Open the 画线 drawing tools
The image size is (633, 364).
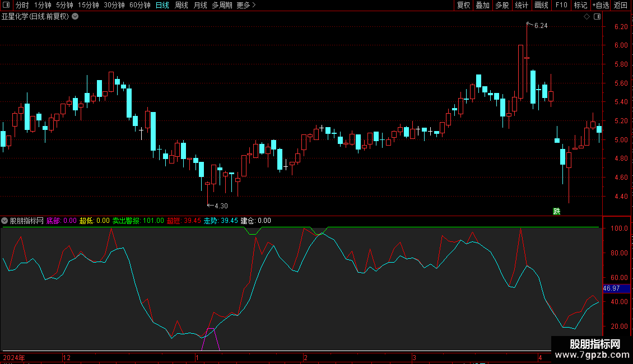pos(541,5)
